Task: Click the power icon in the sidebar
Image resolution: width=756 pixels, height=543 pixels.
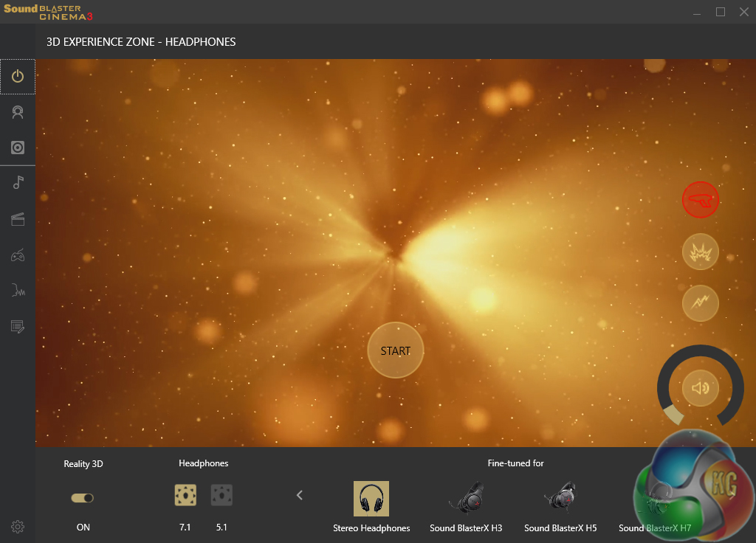Action: (x=18, y=77)
